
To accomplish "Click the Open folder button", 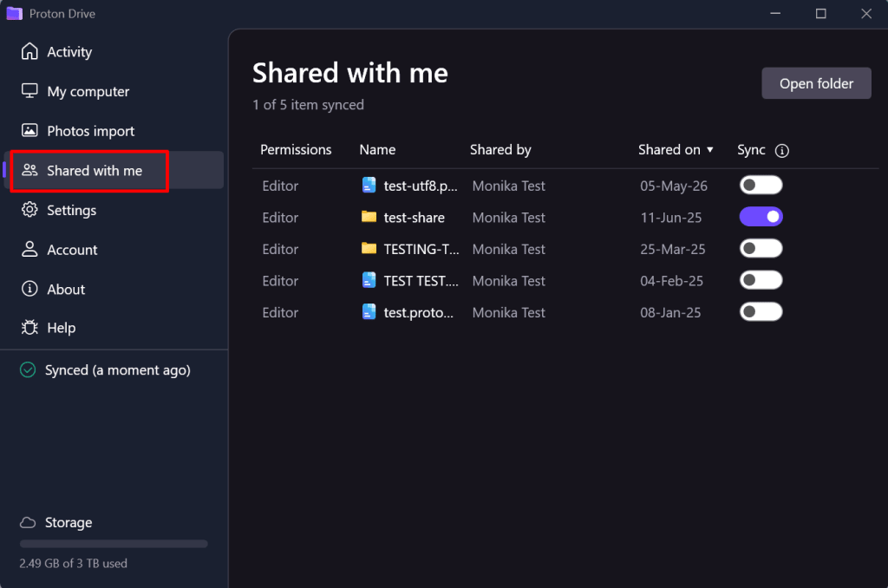I will [x=816, y=83].
